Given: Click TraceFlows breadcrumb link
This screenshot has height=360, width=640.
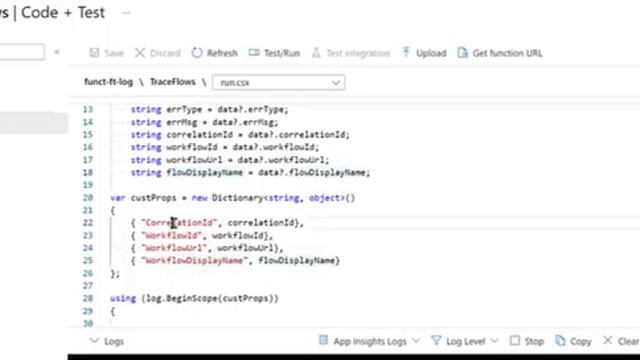Looking at the screenshot, I should pyautogui.click(x=173, y=82).
